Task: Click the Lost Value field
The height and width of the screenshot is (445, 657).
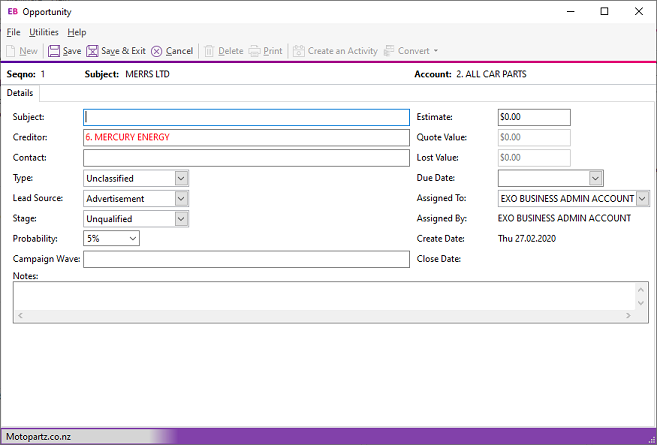Action: coord(534,158)
